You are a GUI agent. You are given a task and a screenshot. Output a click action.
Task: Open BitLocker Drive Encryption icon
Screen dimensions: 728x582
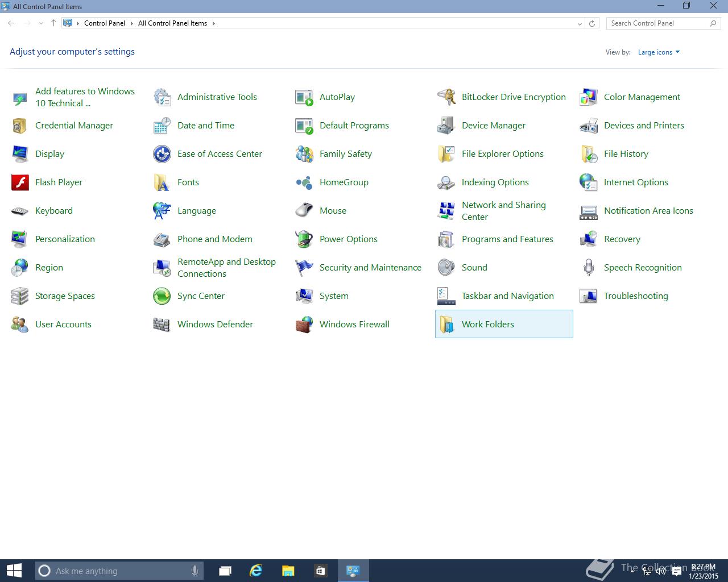pyautogui.click(x=446, y=97)
